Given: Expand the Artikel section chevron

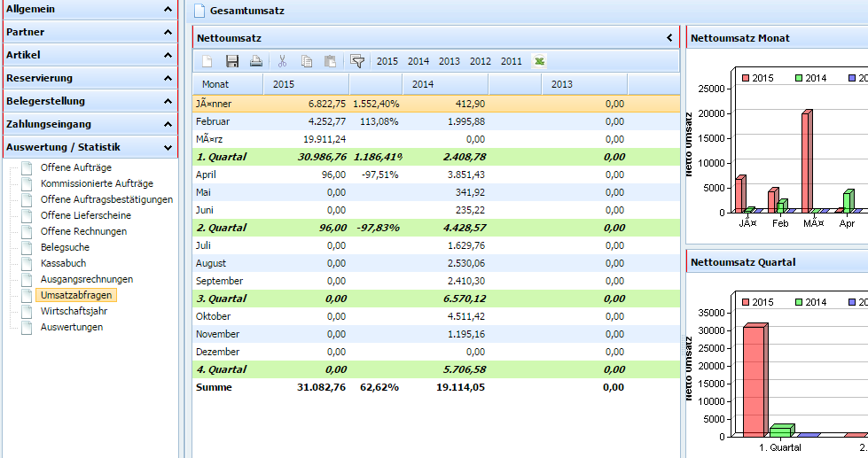Looking at the screenshot, I should tap(168, 55).
